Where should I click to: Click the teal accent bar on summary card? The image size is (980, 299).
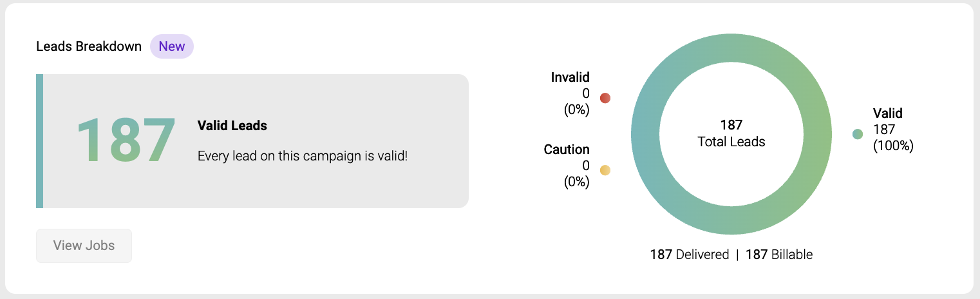39,141
